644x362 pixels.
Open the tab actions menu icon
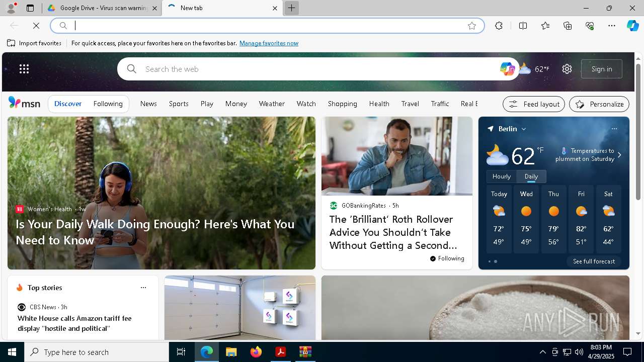(x=30, y=8)
